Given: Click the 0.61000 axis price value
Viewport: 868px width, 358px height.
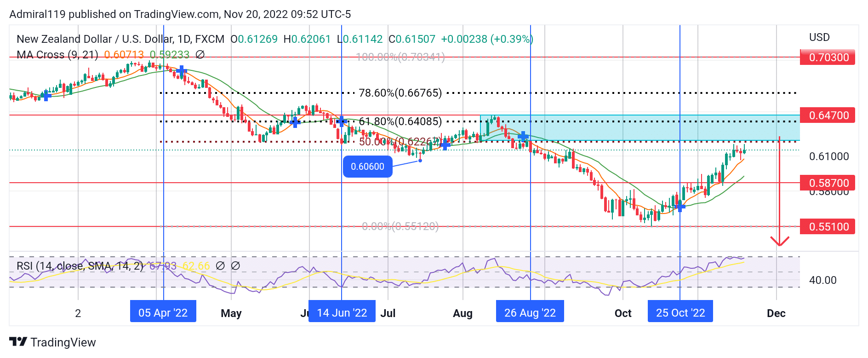Looking at the screenshot, I should 829,156.
